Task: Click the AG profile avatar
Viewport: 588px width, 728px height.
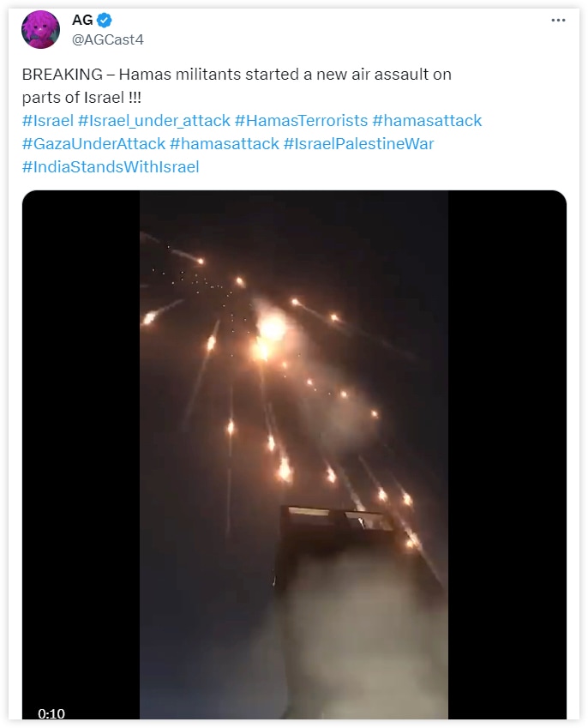Action: click(x=40, y=30)
